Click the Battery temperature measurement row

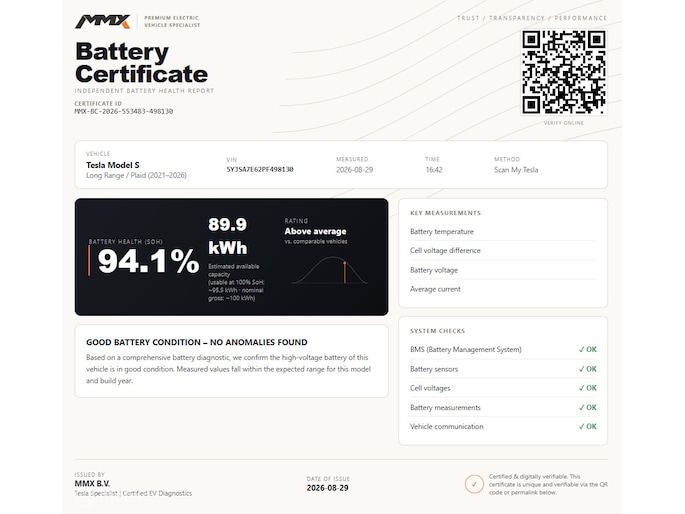click(503, 231)
